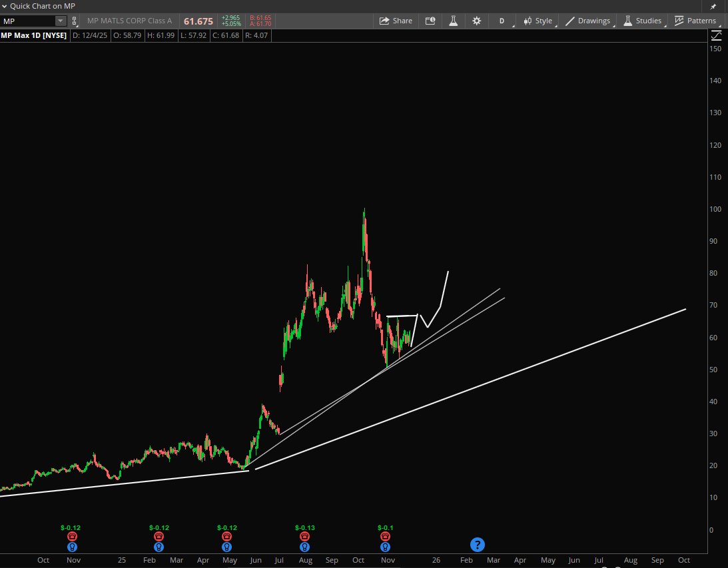Image resolution: width=728 pixels, height=568 pixels.
Task: Click the blue lightbulb icon above May
Action: pos(226,547)
